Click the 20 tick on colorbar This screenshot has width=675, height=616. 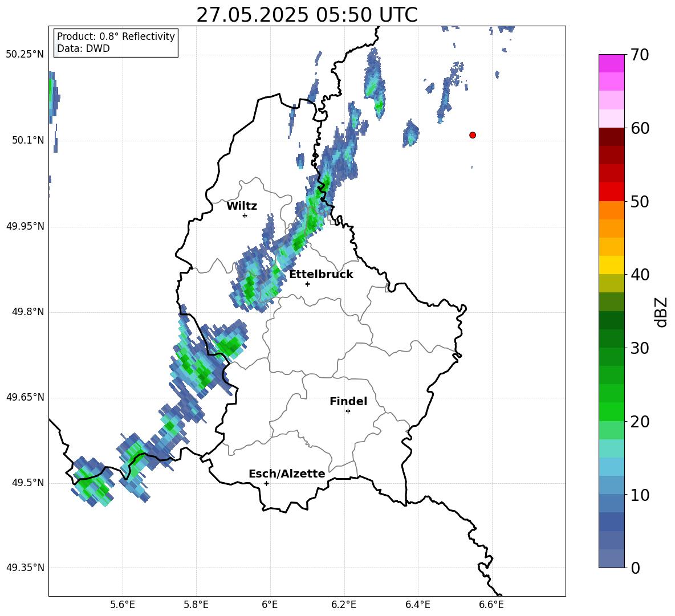click(x=639, y=422)
